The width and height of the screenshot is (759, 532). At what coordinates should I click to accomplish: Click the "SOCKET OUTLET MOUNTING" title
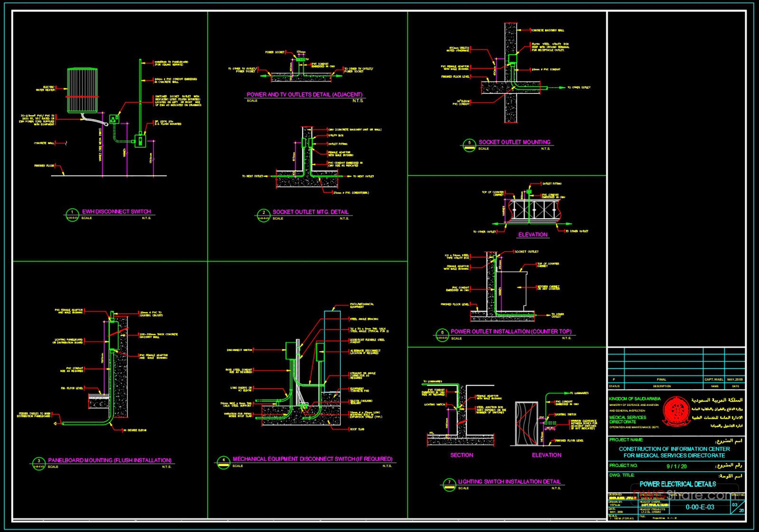tap(514, 142)
